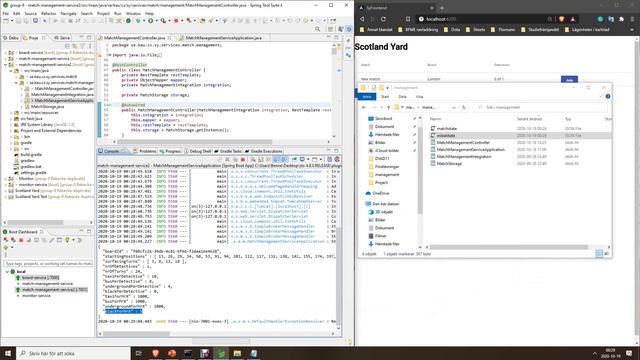Viewport: 640px width, 360px height.
Task: Collapse the match-management-service2 project
Action: (x=5, y=64)
